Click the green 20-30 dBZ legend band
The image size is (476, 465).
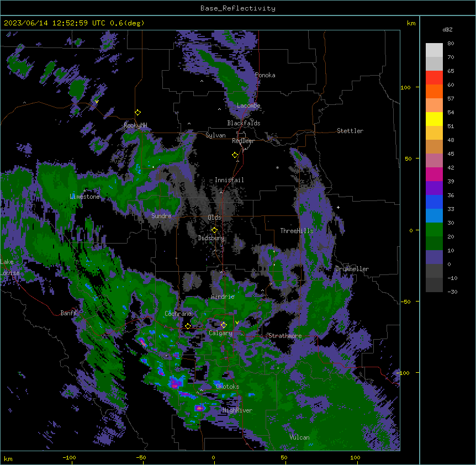point(434,230)
